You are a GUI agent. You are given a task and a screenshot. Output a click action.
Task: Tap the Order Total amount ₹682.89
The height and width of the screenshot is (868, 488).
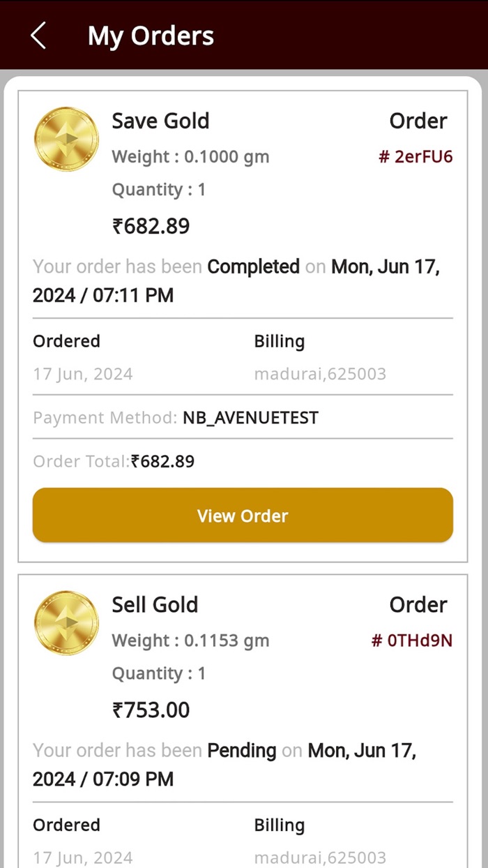coord(162,461)
